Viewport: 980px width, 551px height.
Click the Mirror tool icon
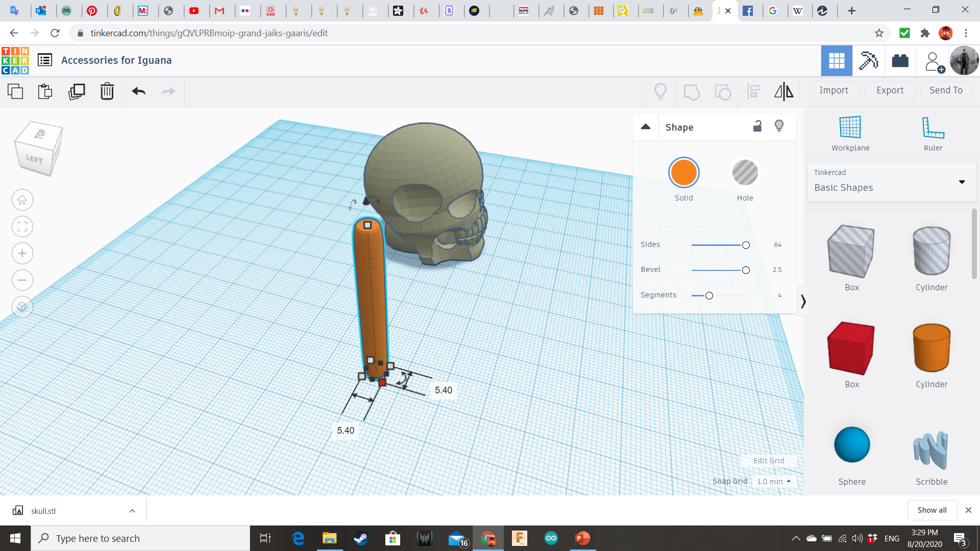784,91
